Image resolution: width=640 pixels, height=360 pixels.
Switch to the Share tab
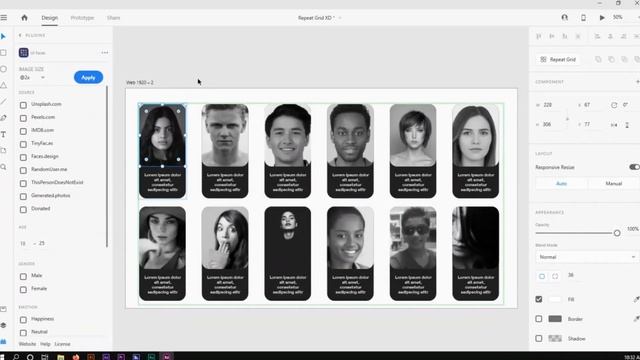coord(113,18)
